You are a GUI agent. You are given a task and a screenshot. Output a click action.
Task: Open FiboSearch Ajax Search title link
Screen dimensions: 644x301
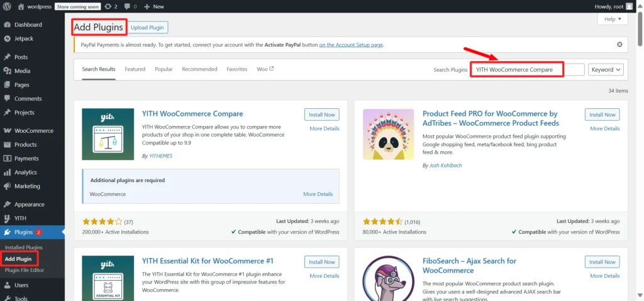point(469,266)
